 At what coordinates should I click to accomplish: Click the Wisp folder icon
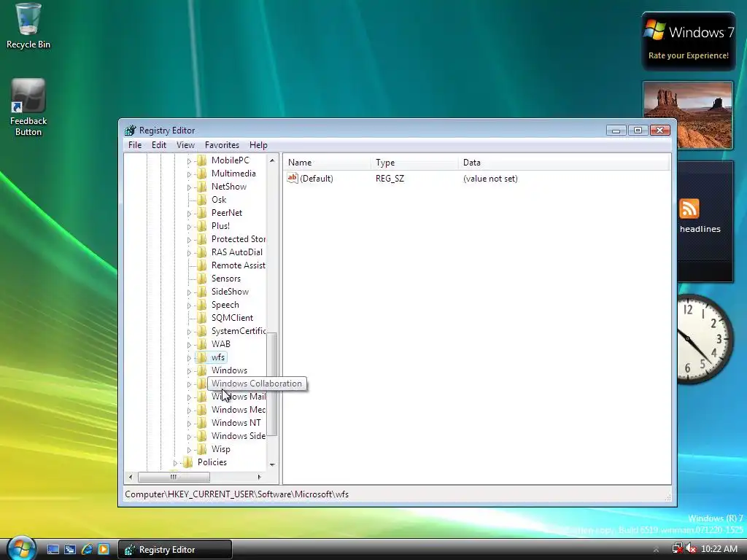pyautogui.click(x=202, y=448)
